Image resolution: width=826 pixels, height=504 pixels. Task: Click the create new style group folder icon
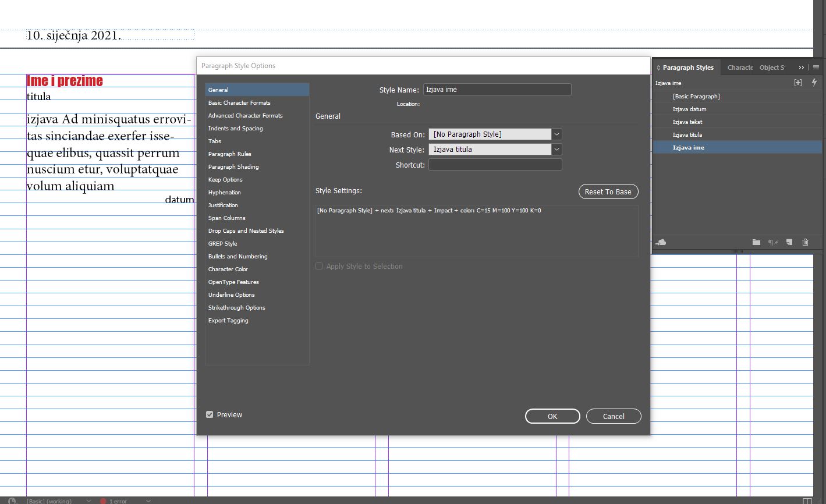click(756, 242)
